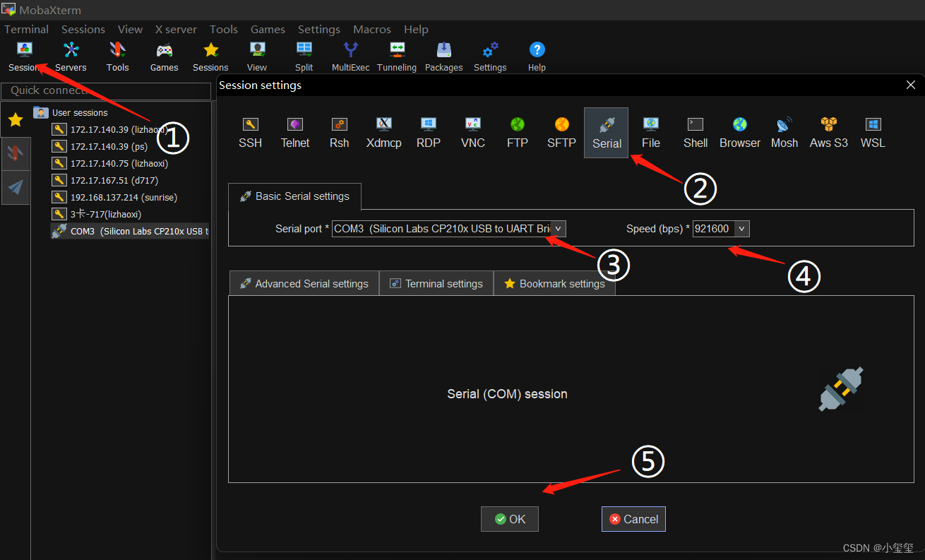Close the Session settings dialog
Image resolution: width=925 pixels, height=560 pixels.
pyautogui.click(x=910, y=85)
